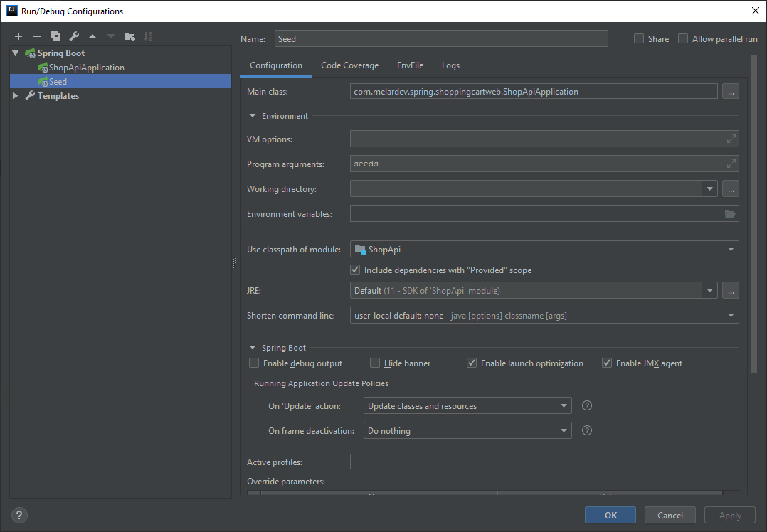Enable debug output checkbox
This screenshot has width=767, height=532.
254,363
